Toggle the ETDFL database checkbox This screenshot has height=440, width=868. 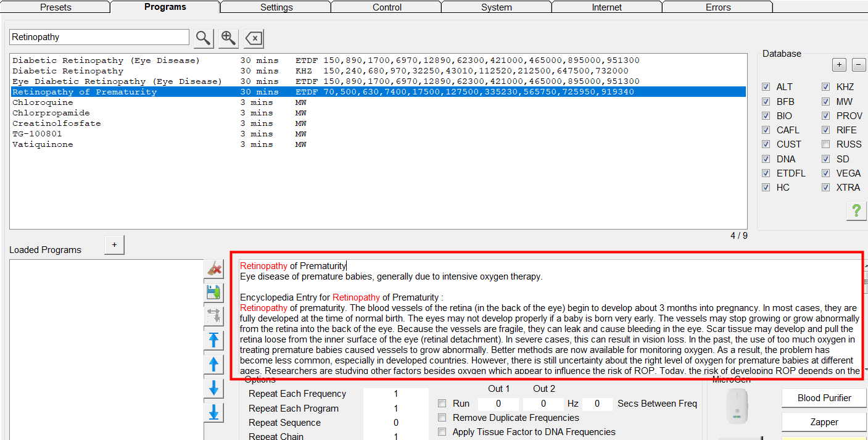click(x=766, y=173)
